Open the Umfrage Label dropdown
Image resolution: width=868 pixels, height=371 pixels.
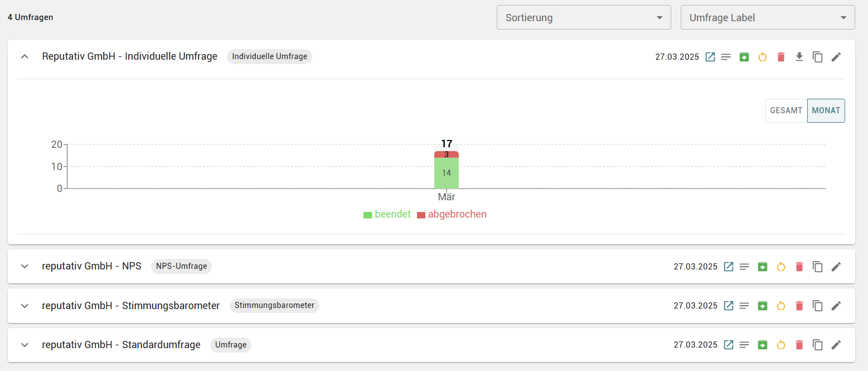point(768,18)
